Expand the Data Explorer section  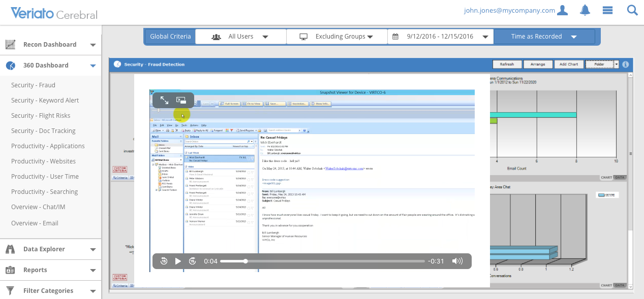(x=93, y=249)
